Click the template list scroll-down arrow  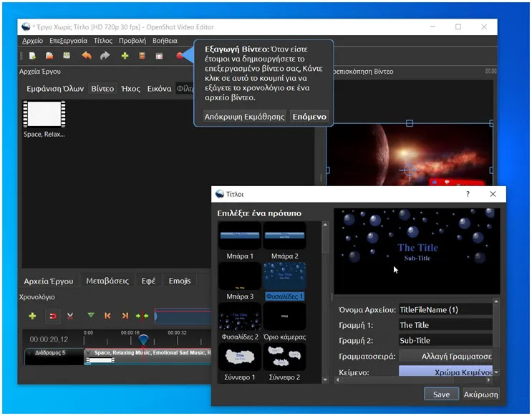pos(325,379)
